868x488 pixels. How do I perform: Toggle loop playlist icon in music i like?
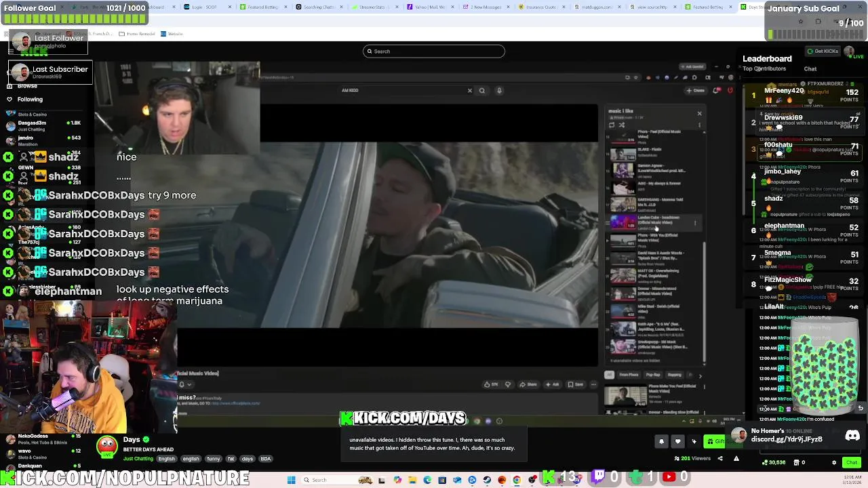tap(612, 125)
